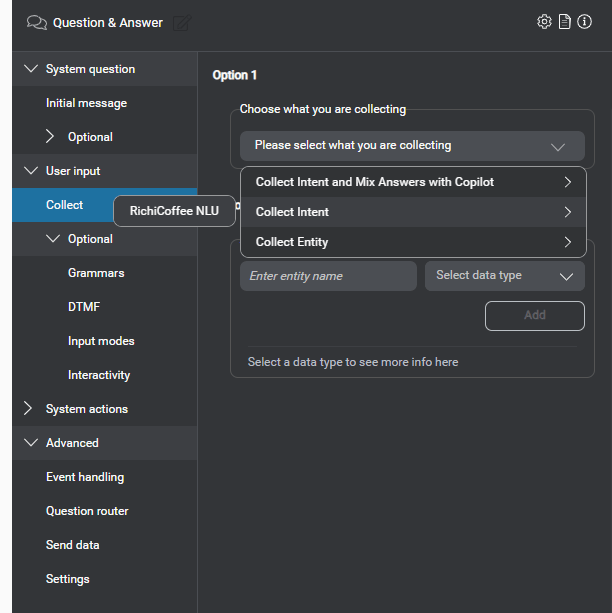Image resolution: width=612 pixels, height=613 pixels.
Task: Click the edit node name pencil icon
Action: (182, 23)
